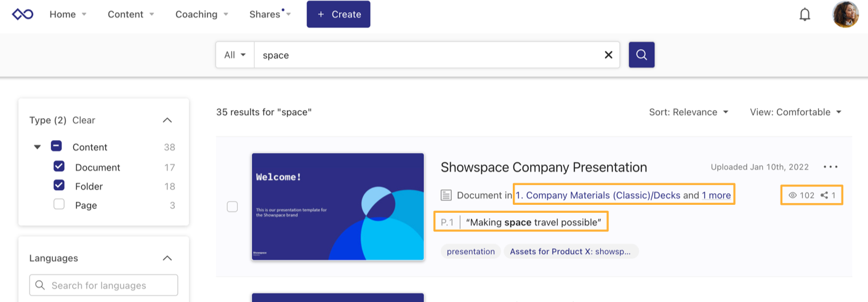Click the eye views count 102
Screen dimensions: 868x302
click(802, 195)
